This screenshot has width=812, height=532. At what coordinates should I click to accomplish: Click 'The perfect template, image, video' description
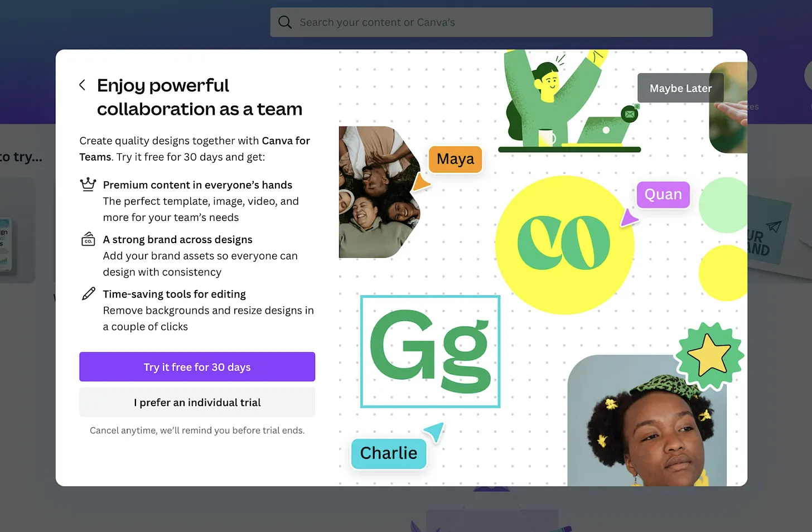coord(201,209)
